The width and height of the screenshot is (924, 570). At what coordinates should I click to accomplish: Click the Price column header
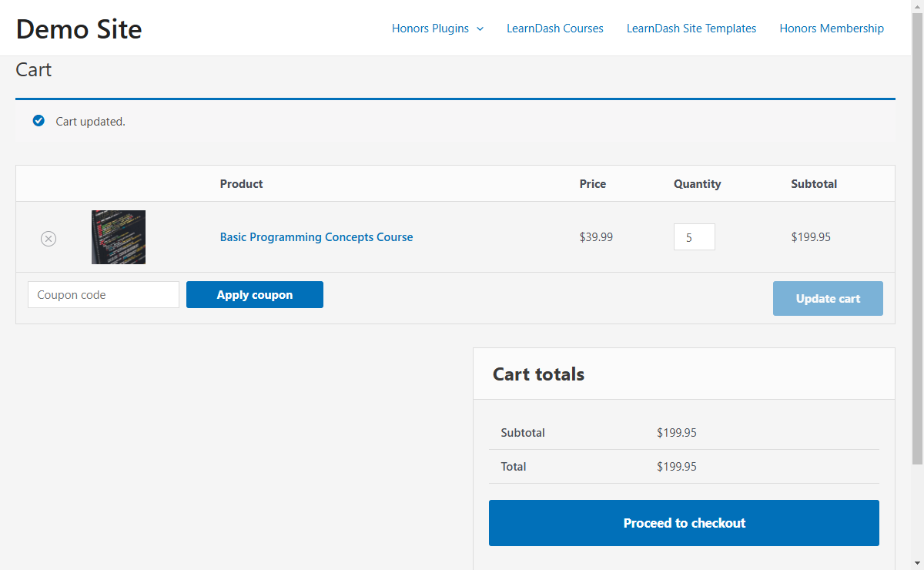[x=593, y=183]
